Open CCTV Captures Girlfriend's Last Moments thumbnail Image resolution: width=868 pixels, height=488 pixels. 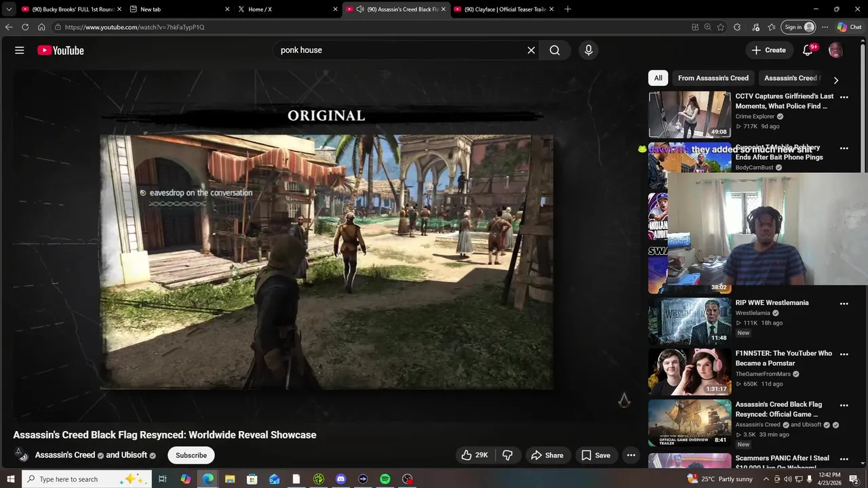click(x=690, y=115)
